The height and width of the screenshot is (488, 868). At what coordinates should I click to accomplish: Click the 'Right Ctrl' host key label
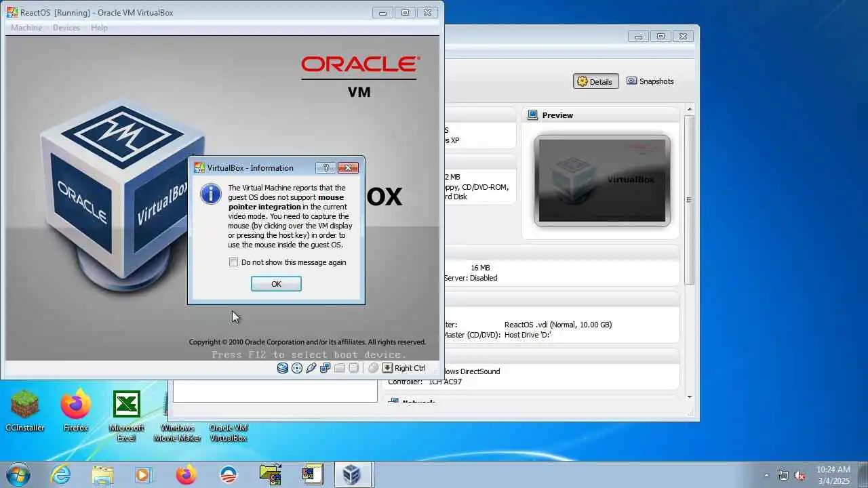pyautogui.click(x=410, y=368)
